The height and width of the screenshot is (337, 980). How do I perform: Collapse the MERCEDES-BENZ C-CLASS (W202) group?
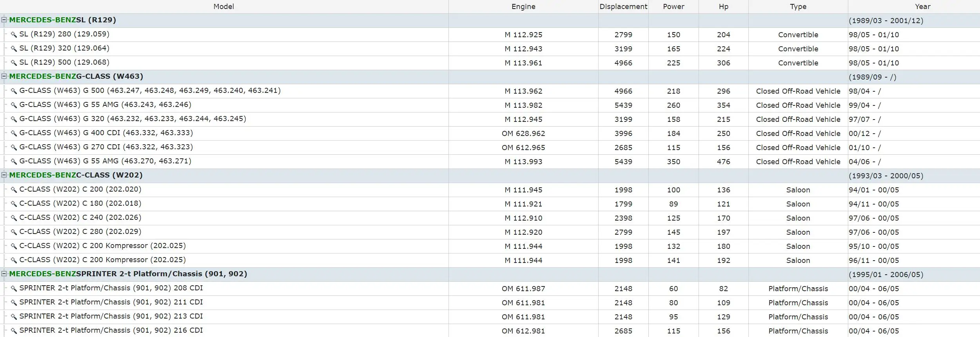pos(4,175)
